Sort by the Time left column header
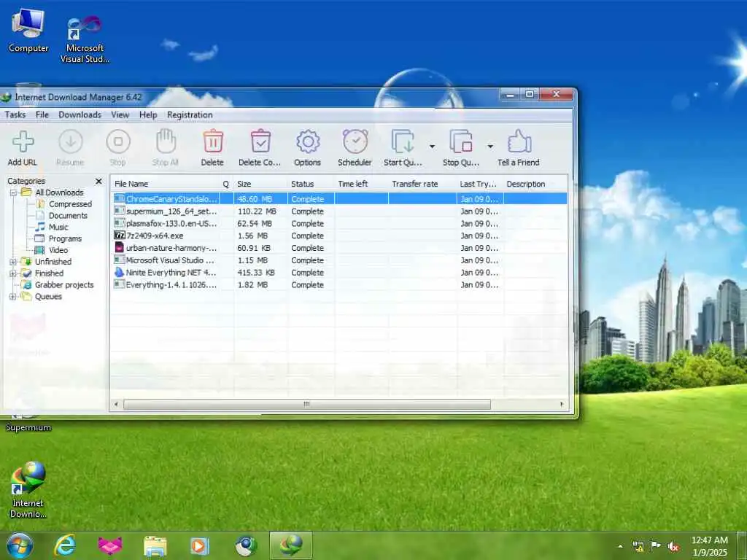Viewport: 747px width, 560px height. coord(361,184)
